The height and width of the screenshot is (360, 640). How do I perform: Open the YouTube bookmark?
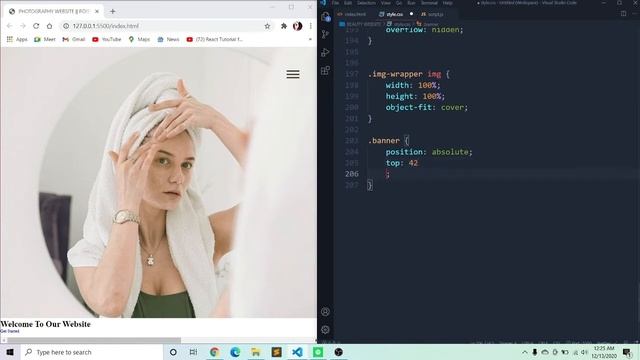107,40
